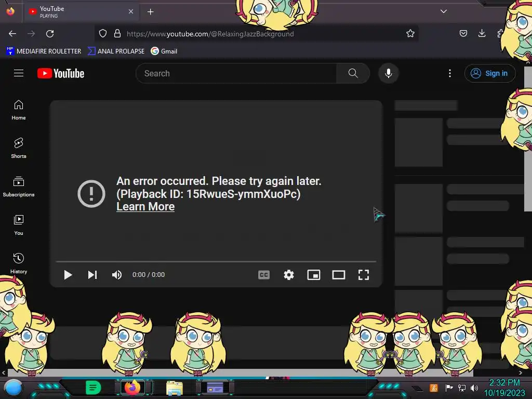Click the Learn More link
Image resolution: width=532 pixels, height=399 pixels.
click(145, 207)
